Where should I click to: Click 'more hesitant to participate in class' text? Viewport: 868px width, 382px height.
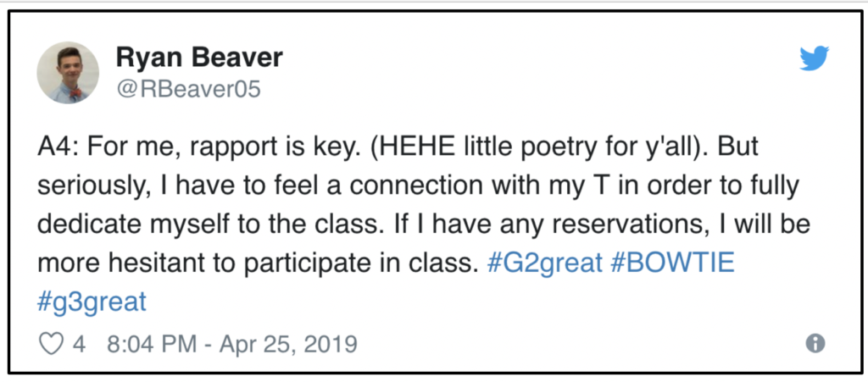click(x=258, y=263)
